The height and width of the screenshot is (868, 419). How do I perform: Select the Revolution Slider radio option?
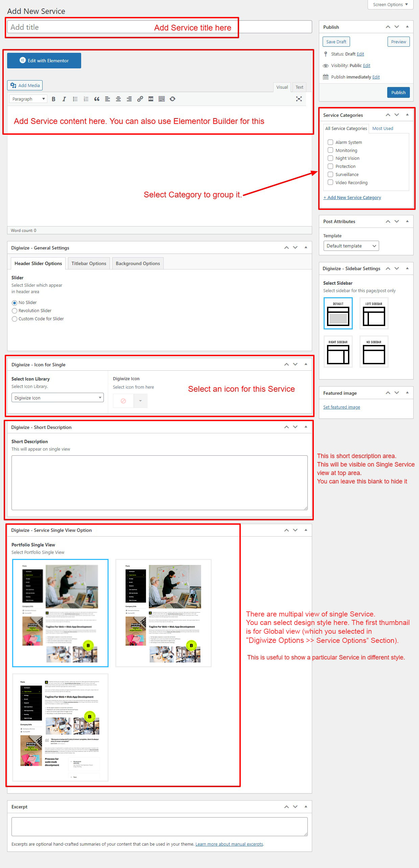15,311
